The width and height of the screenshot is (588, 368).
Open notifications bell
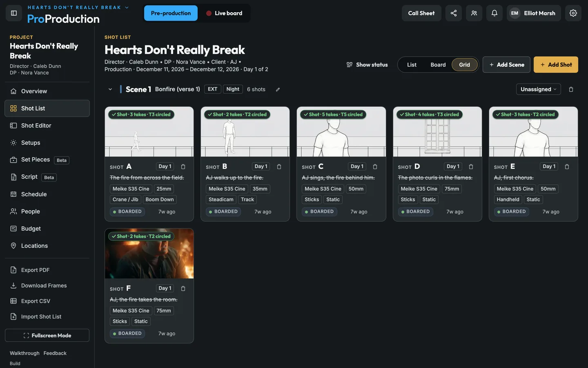[x=494, y=13]
